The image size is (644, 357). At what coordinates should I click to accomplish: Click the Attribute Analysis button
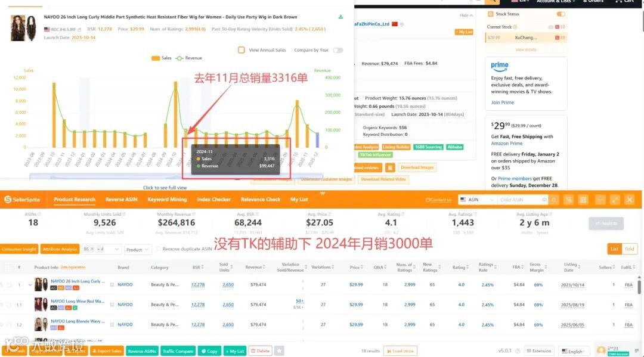(x=60, y=249)
